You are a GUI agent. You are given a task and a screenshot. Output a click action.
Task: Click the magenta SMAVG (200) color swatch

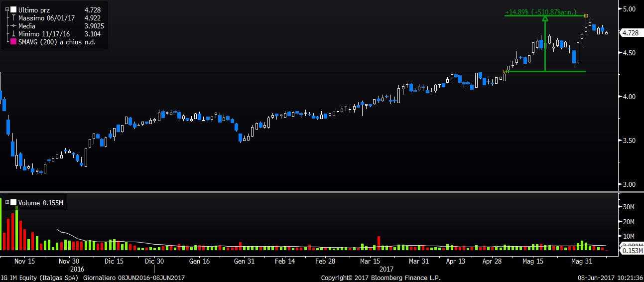[13, 42]
